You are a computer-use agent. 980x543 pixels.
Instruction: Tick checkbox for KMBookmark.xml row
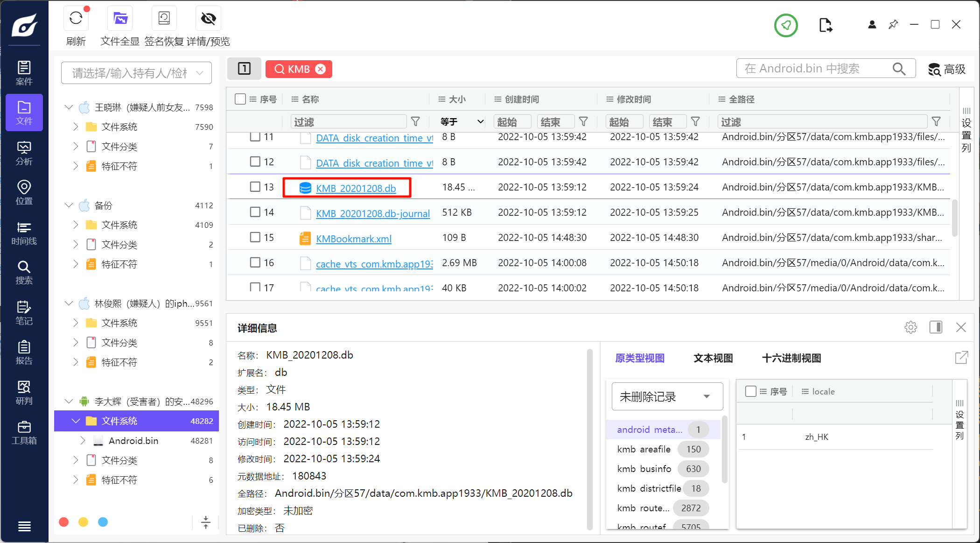coord(255,237)
